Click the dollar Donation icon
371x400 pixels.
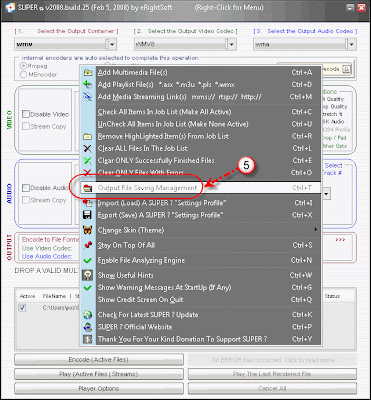click(x=88, y=339)
